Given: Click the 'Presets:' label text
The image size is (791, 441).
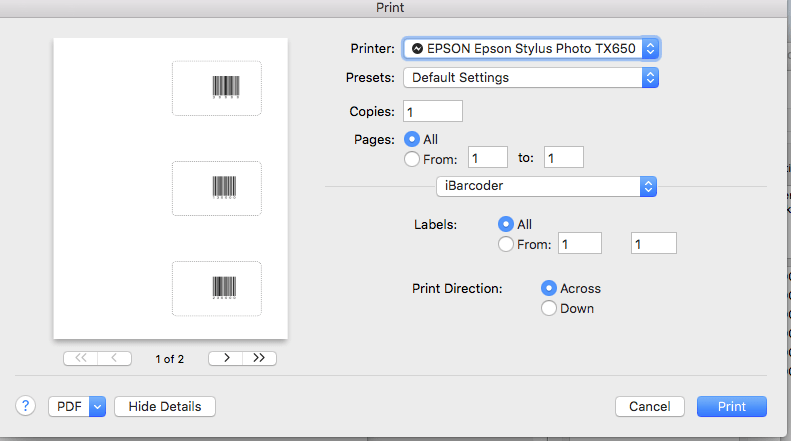Looking at the screenshot, I should pos(370,78).
